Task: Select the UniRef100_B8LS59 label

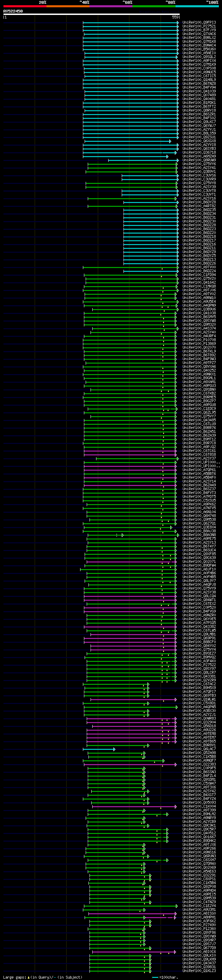Action: pyautogui.click(x=199, y=133)
